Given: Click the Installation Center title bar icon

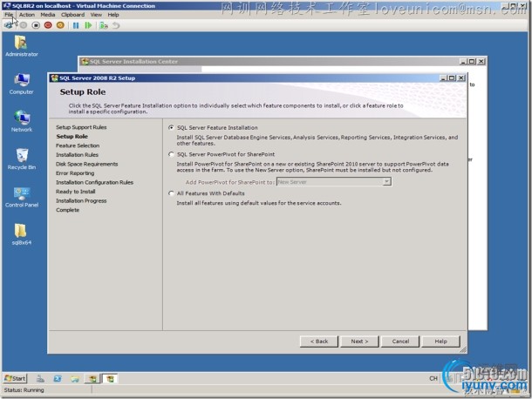Looking at the screenshot, I should pos(85,61).
